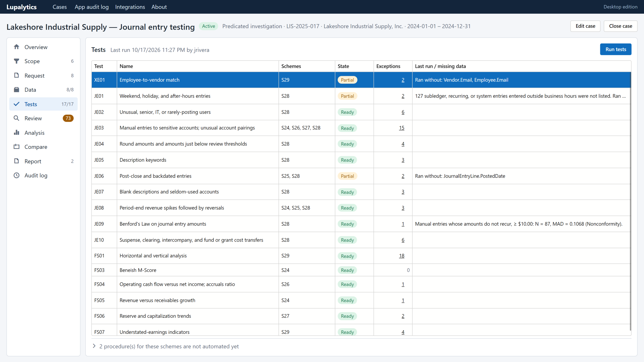Screen dimensions: 644x362
Task: Click the Compare icon in sidebar
Action: [17, 147]
